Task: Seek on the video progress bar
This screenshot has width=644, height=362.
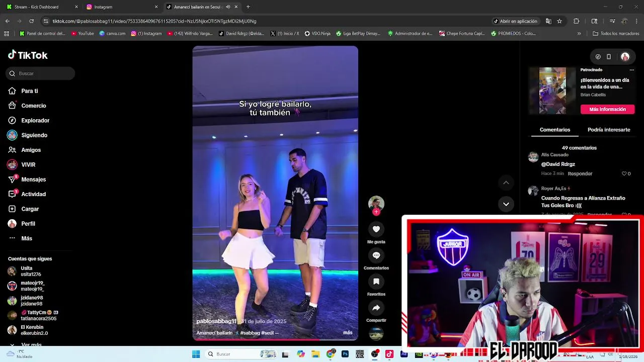Action: click(x=275, y=339)
